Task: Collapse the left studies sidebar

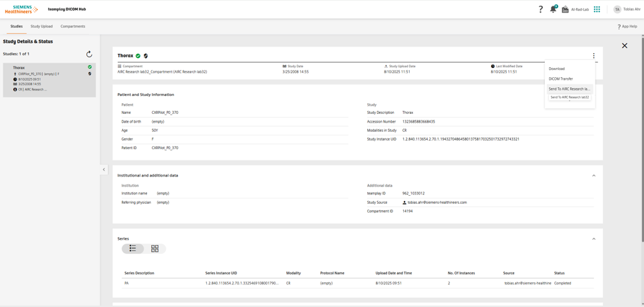Action: [104, 170]
